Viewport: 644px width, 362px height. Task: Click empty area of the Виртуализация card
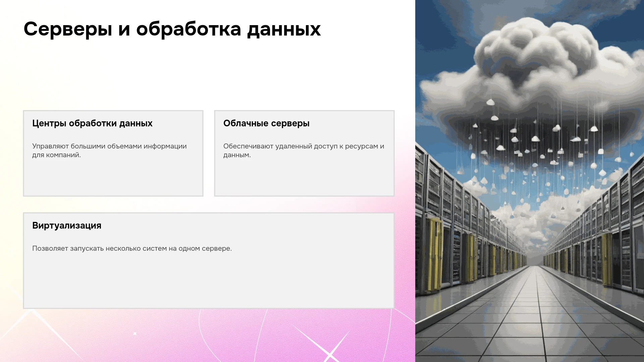[x=208, y=282]
